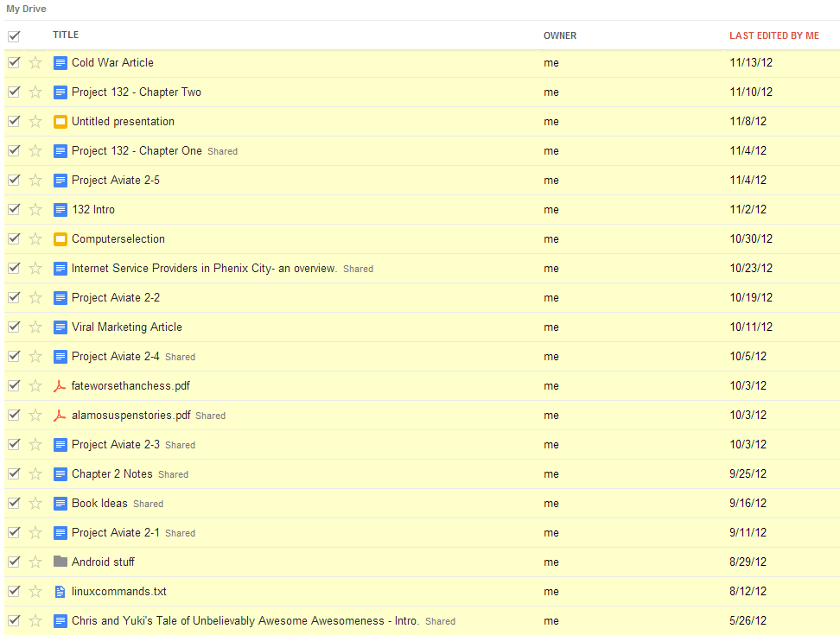Deselect the 132 Intro checkbox
Screen dimensions: 840x635
coord(14,209)
